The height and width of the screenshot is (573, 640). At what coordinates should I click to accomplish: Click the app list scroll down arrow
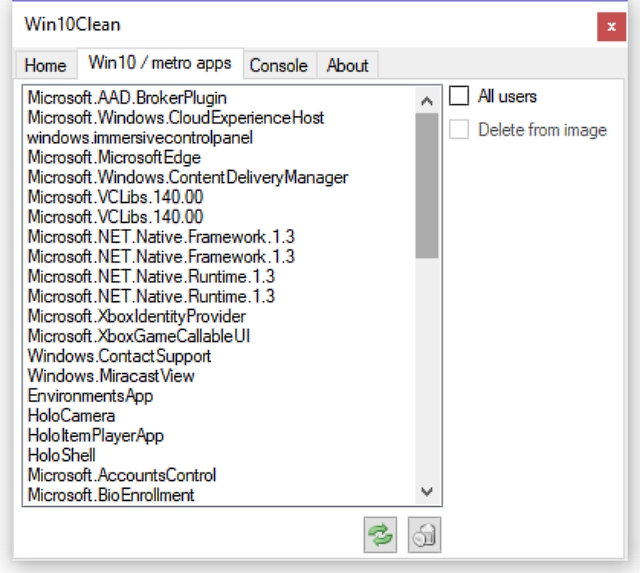(427, 491)
